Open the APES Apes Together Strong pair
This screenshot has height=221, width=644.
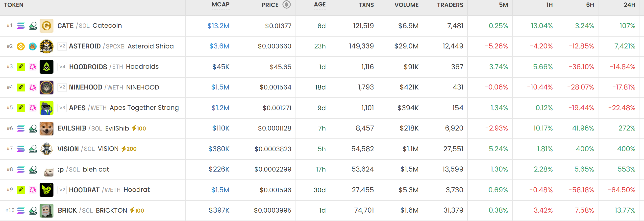pyautogui.click(x=124, y=108)
